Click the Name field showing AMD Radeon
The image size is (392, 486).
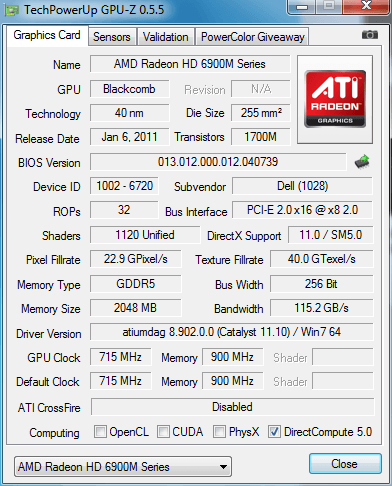pos(190,64)
